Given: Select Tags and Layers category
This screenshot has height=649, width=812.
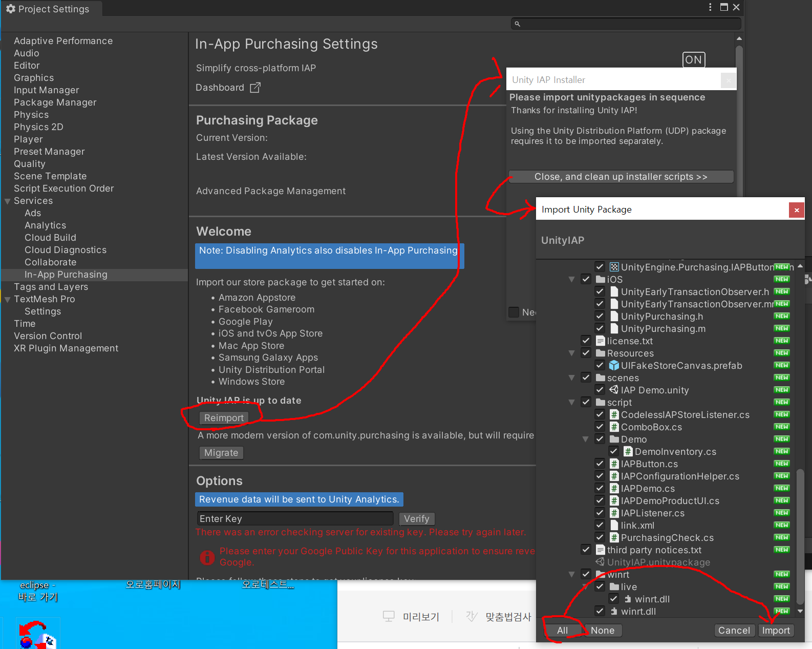Looking at the screenshot, I should [51, 287].
